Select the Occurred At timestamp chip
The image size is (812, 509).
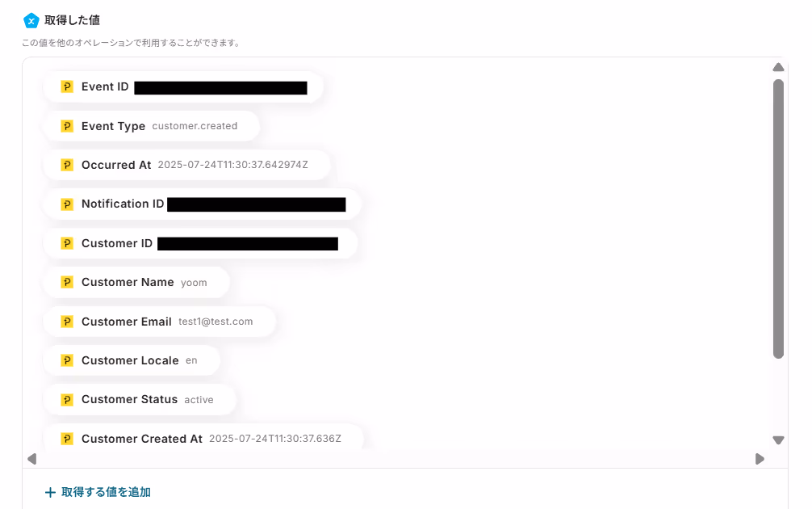click(187, 165)
